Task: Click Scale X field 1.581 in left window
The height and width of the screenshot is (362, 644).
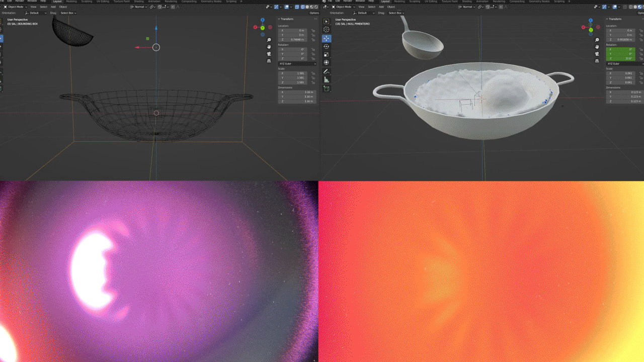Action: click(293, 73)
